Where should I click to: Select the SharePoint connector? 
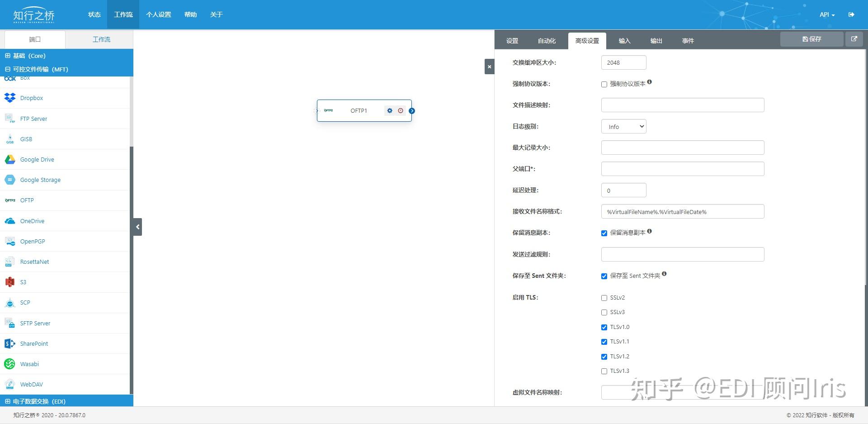(x=34, y=343)
